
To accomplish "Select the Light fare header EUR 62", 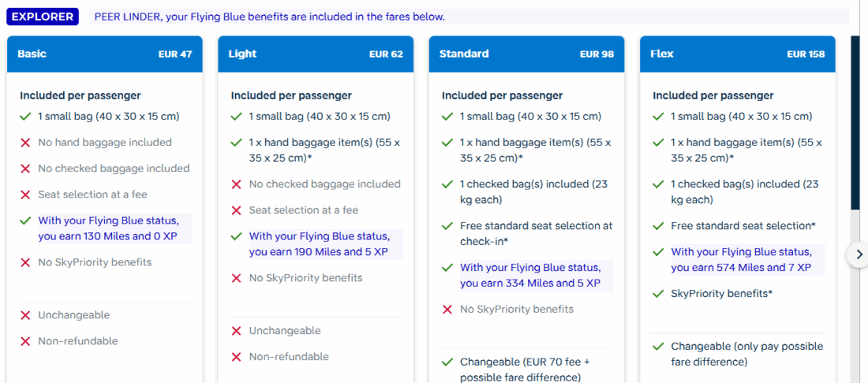I will coord(316,54).
